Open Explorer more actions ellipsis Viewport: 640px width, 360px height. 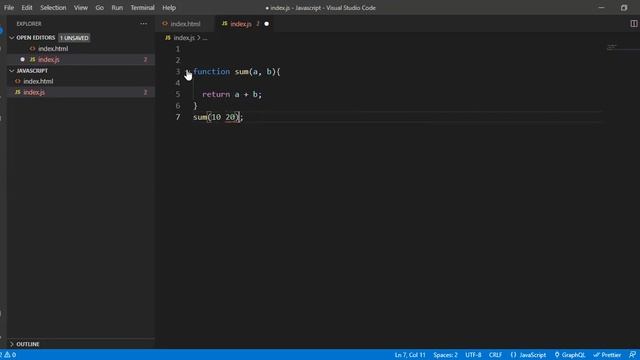(x=144, y=24)
